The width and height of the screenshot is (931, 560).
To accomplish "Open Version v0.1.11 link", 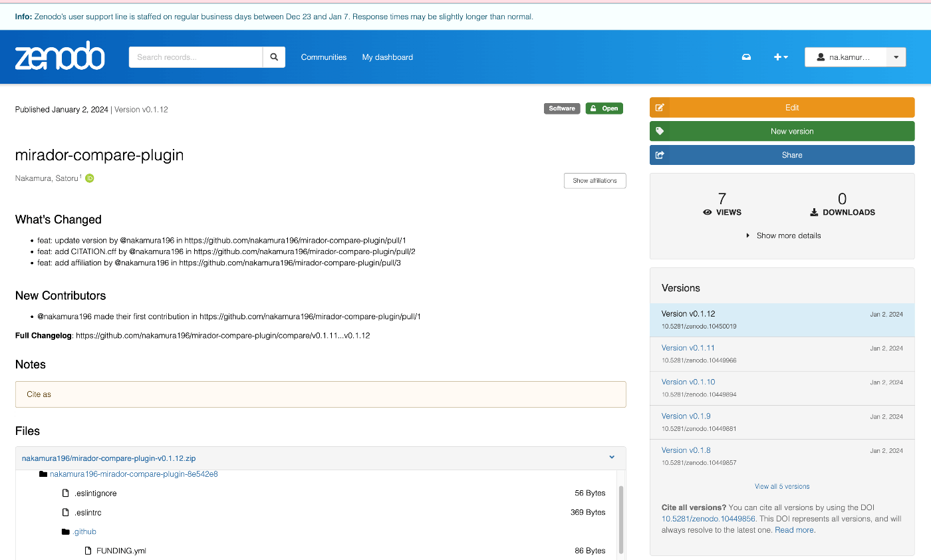I will [x=688, y=348].
